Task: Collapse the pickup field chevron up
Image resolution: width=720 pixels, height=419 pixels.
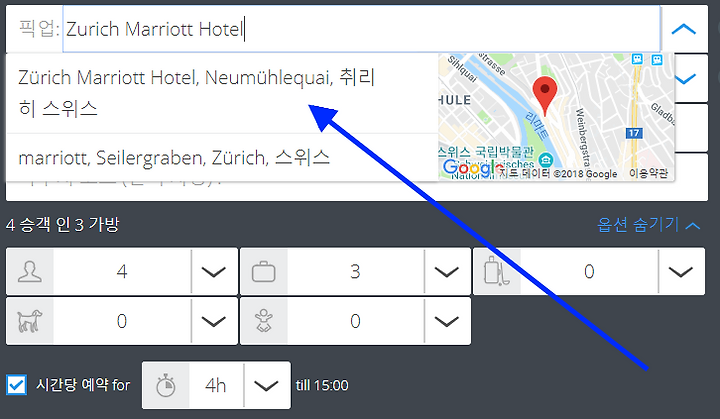Action: (684, 29)
